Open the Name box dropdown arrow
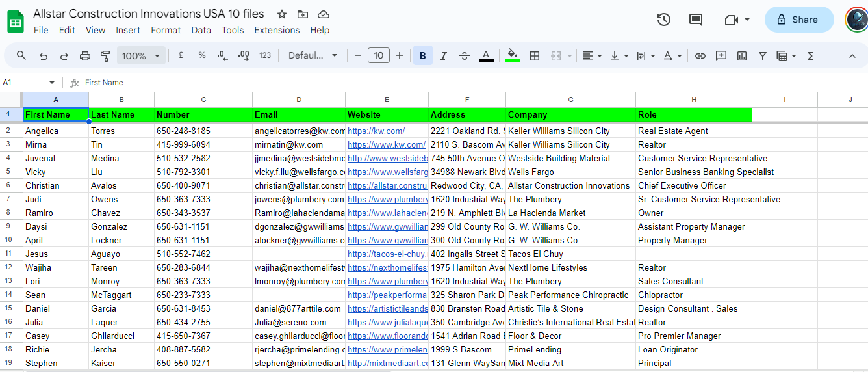Screen dimensions: 868x372 coord(52,83)
